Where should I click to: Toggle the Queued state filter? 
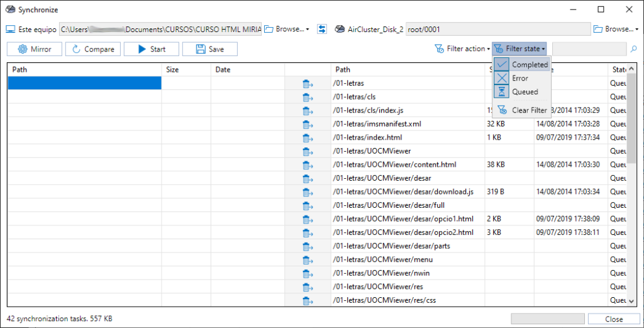click(x=522, y=92)
